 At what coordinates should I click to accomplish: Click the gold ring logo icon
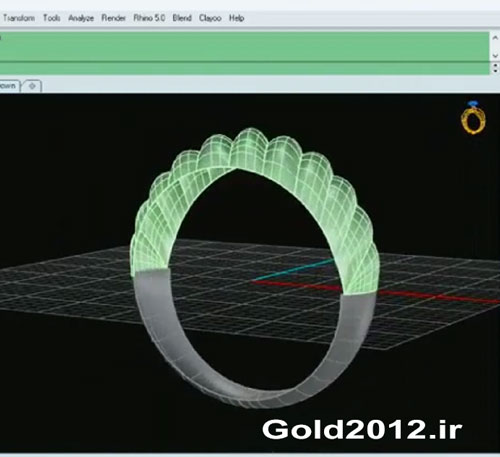[x=473, y=118]
